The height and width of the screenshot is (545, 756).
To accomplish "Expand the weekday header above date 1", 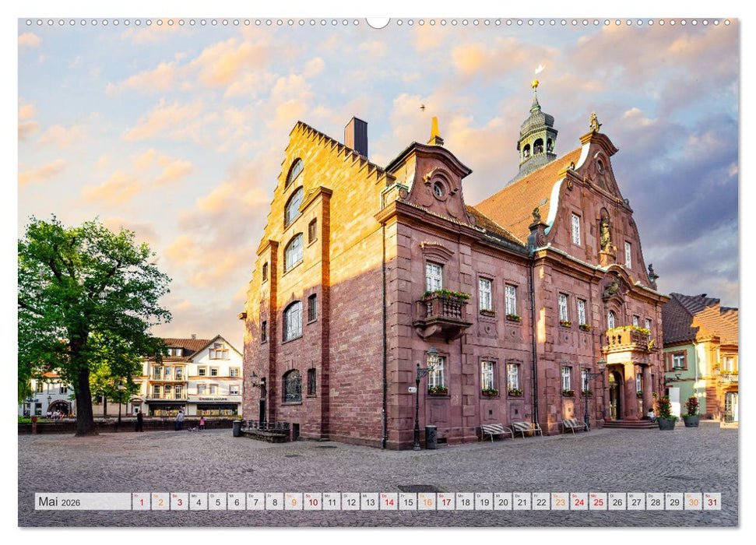I will (137, 496).
